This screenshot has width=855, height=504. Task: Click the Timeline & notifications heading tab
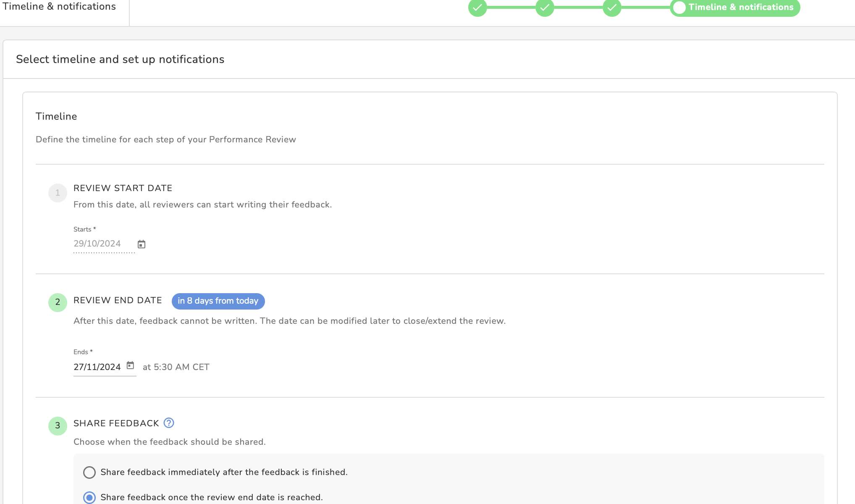[x=59, y=7]
